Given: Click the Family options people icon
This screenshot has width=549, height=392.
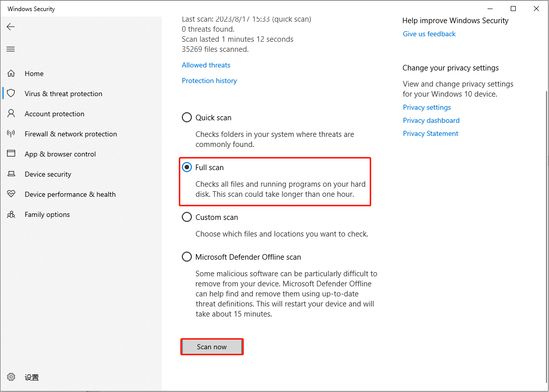Looking at the screenshot, I should pyautogui.click(x=11, y=214).
